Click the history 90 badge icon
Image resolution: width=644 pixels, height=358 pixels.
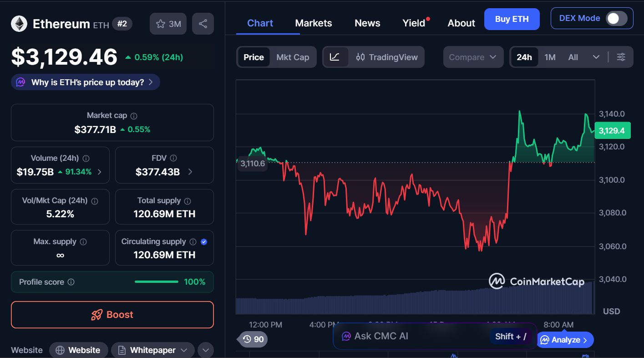(x=253, y=339)
